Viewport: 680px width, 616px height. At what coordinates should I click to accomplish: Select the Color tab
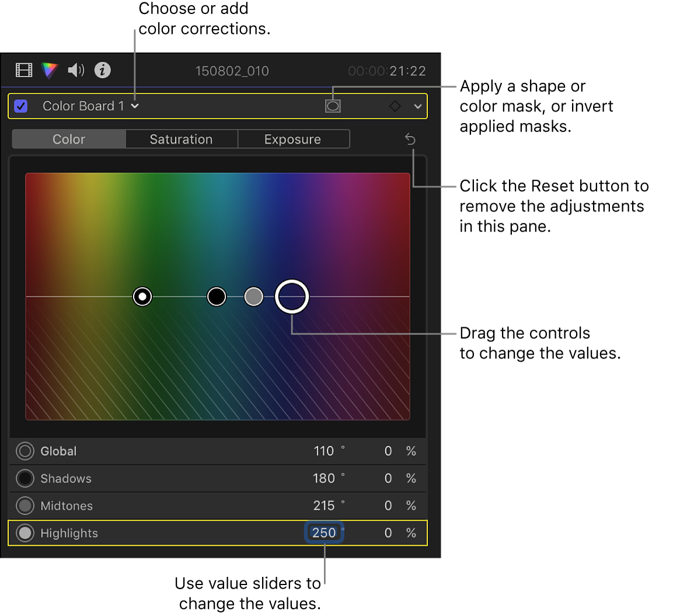[x=68, y=139]
